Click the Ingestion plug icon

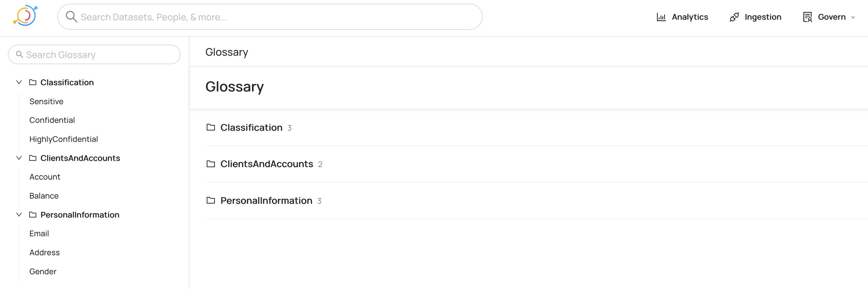[734, 17]
